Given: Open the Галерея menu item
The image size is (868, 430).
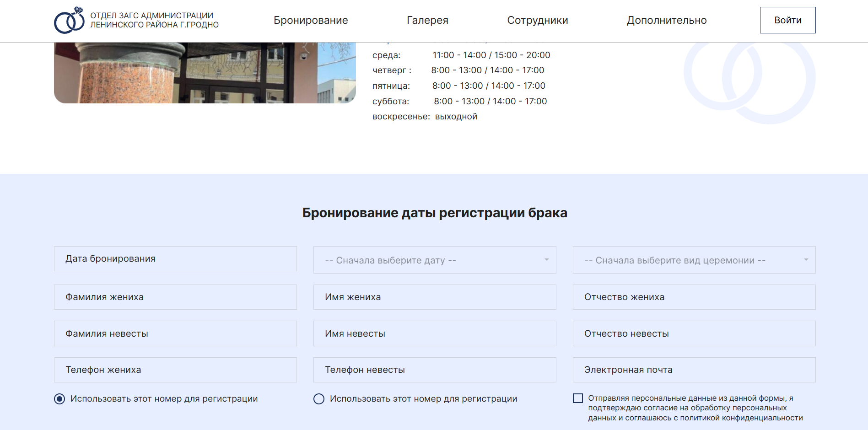Looking at the screenshot, I should tap(427, 20).
